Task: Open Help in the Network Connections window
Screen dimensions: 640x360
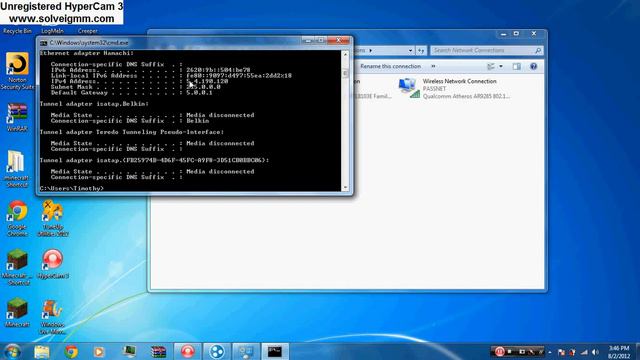Action: click(533, 66)
